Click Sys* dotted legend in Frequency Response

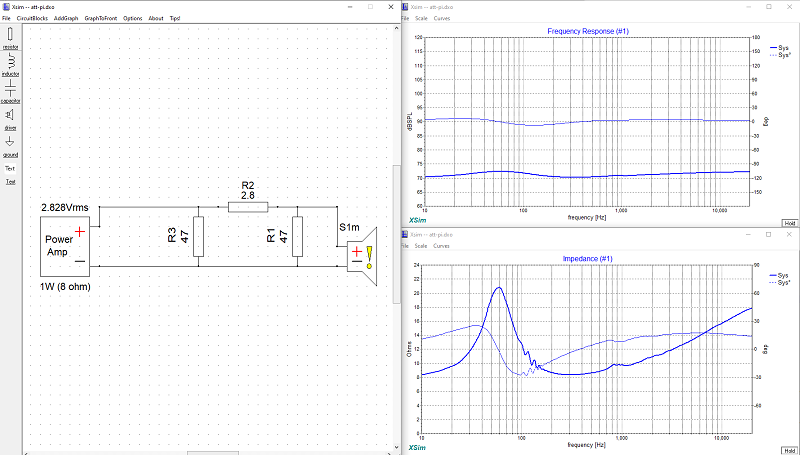click(x=780, y=55)
